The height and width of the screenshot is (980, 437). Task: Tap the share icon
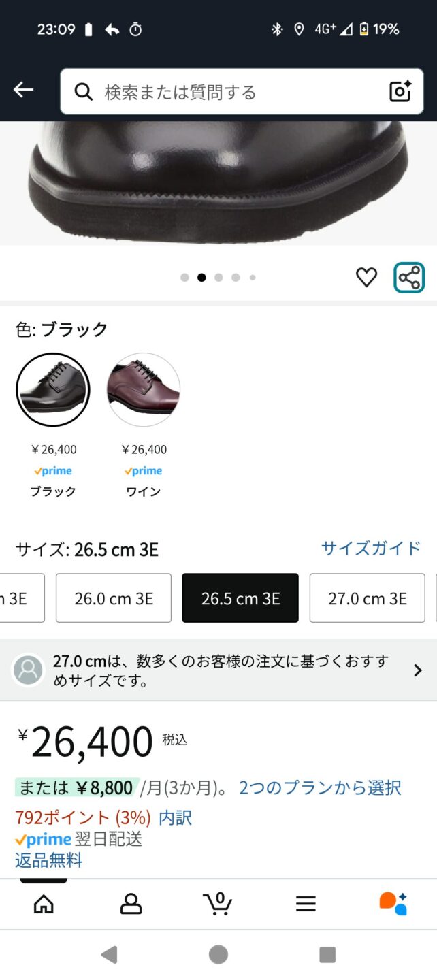408,277
